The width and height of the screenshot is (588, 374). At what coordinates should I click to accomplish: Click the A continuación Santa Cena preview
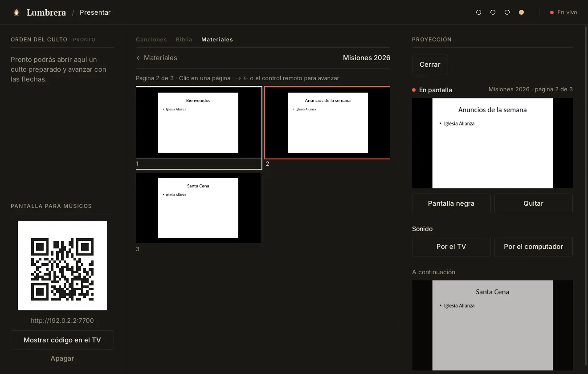pyautogui.click(x=492, y=325)
